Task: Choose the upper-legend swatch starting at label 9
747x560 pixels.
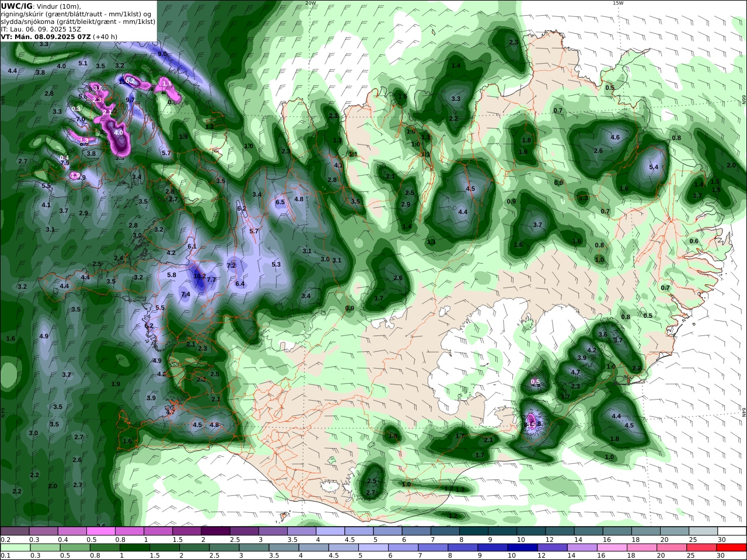Action: [x=502, y=531]
